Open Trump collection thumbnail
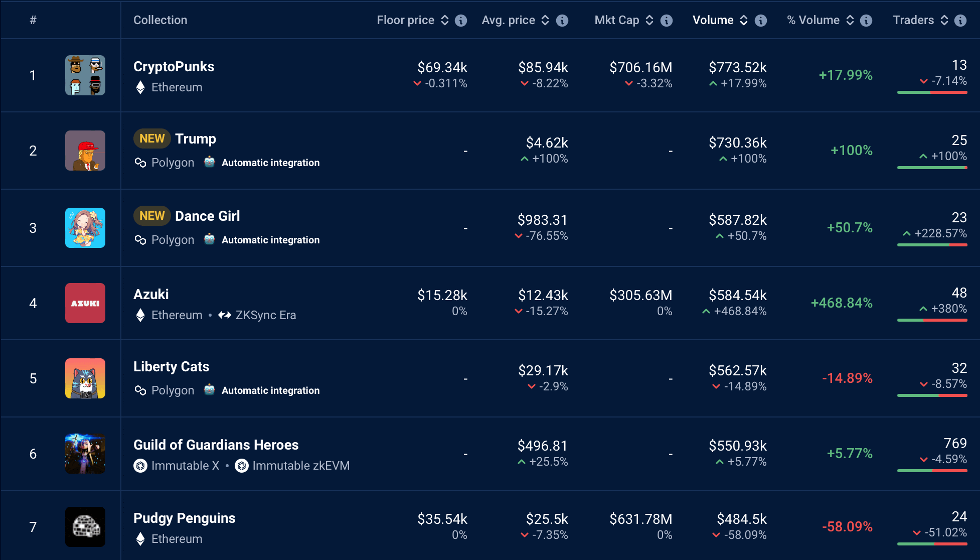The width and height of the screenshot is (980, 560). [x=85, y=151]
